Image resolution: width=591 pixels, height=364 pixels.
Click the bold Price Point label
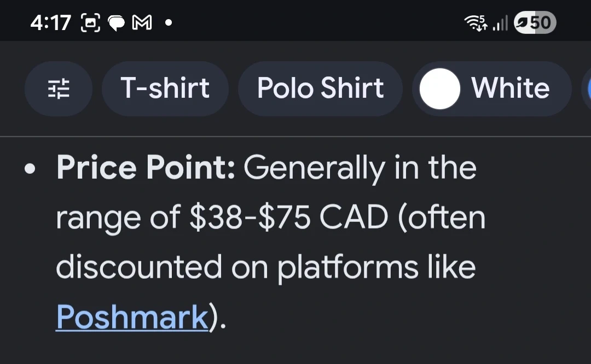coord(146,168)
